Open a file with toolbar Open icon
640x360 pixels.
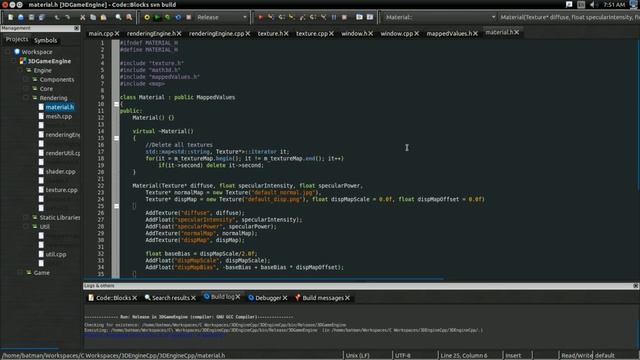click(x=21, y=17)
